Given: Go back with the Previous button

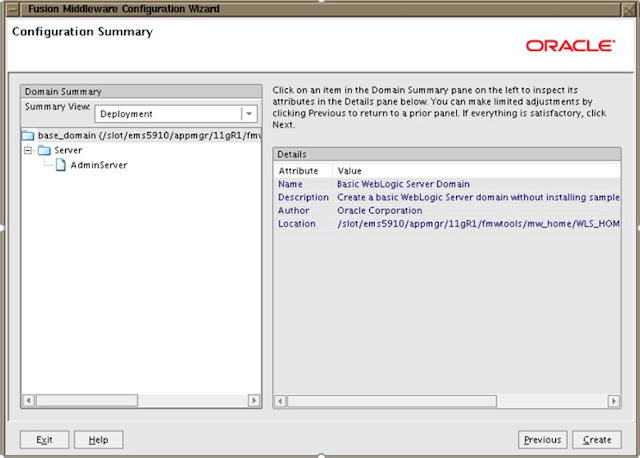Looking at the screenshot, I should click(x=542, y=440).
